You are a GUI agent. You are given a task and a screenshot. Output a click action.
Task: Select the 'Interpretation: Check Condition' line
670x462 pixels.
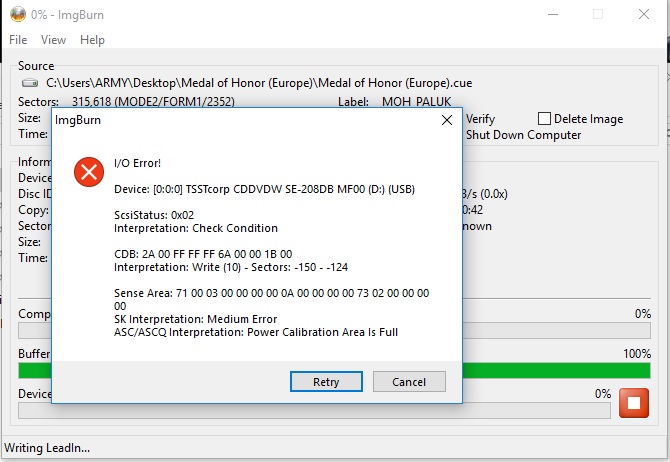(x=196, y=228)
